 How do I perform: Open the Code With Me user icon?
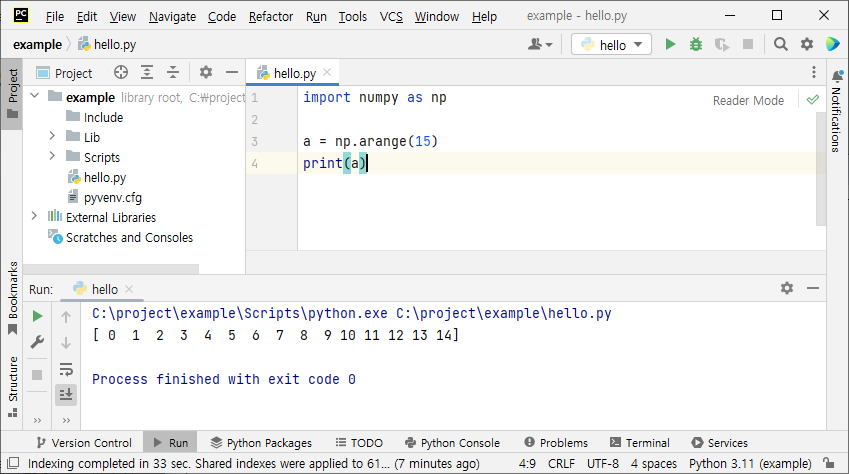540,44
